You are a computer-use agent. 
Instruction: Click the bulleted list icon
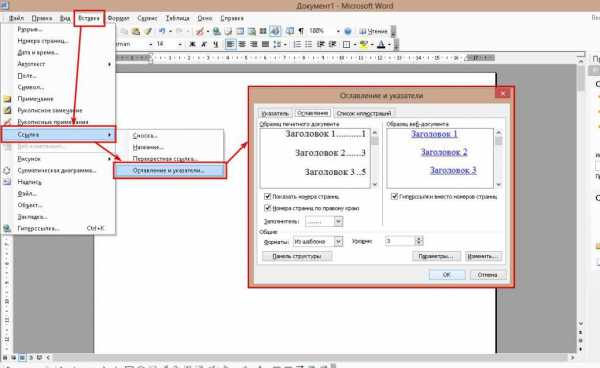(x=308, y=44)
